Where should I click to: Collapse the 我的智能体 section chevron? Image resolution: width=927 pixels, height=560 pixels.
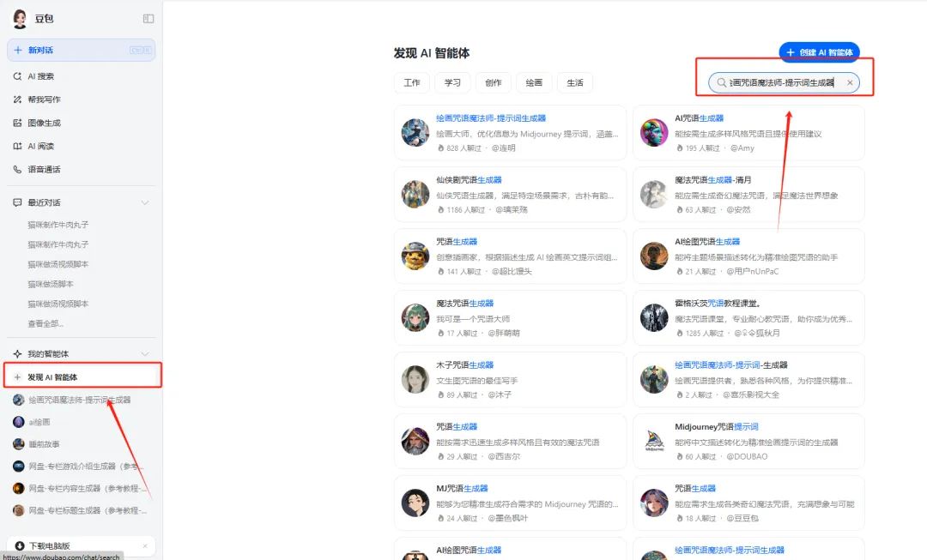[145, 354]
